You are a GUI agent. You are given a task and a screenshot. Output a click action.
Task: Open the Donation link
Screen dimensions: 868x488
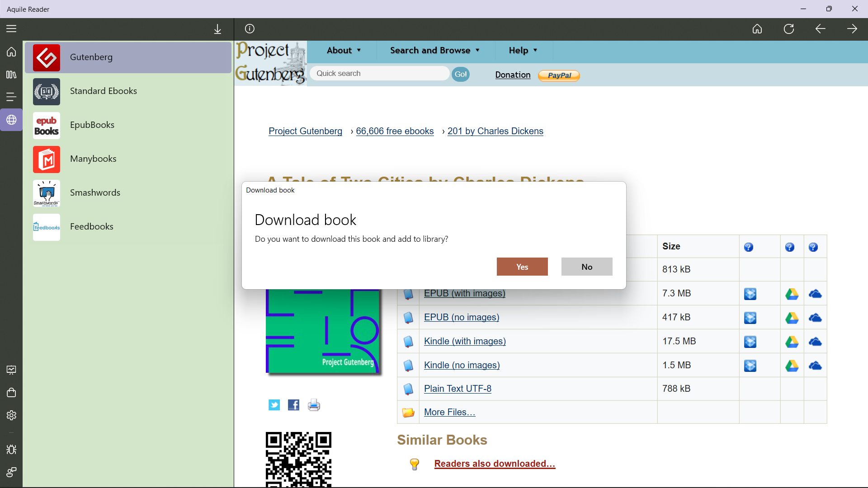coord(513,75)
